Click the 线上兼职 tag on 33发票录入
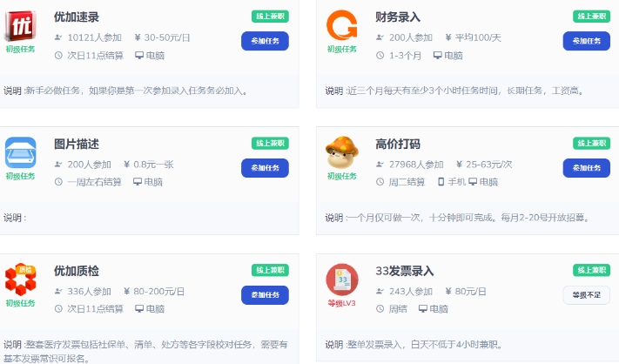619x364 pixels. coord(592,271)
